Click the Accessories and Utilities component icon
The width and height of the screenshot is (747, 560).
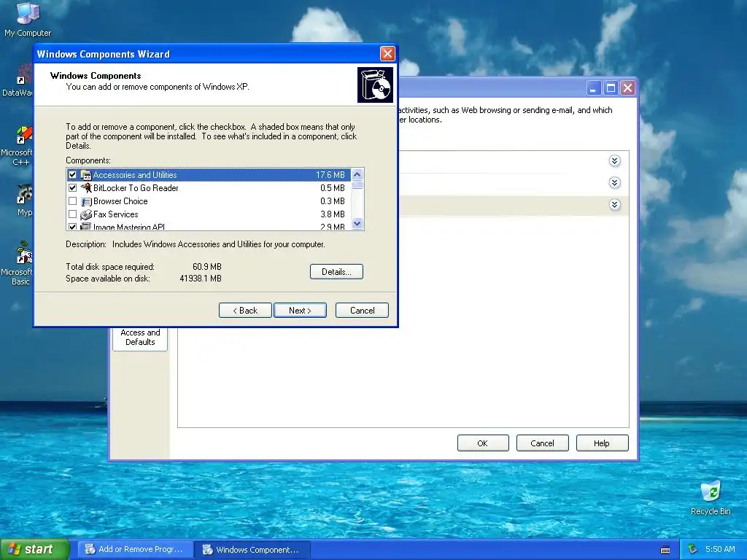click(x=86, y=175)
